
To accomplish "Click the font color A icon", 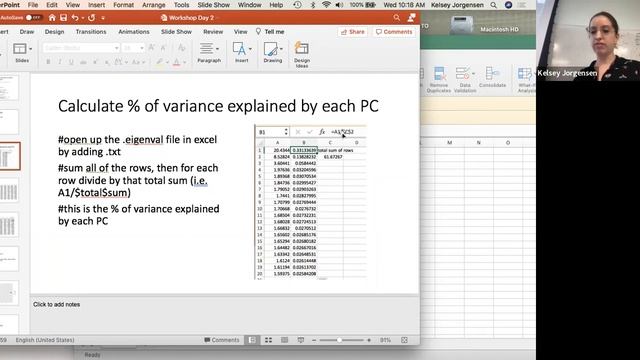I will 176,62.
